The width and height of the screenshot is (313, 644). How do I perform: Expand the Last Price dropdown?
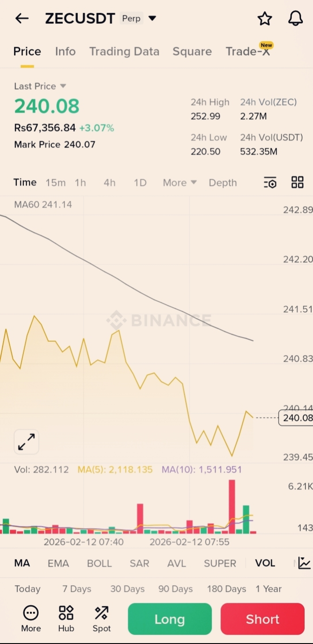pyautogui.click(x=63, y=86)
